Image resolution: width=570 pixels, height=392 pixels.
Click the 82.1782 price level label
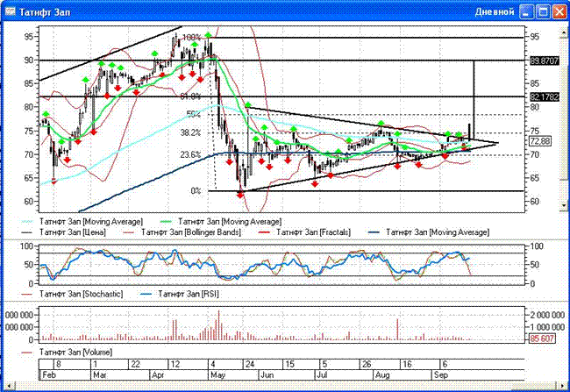tap(544, 97)
